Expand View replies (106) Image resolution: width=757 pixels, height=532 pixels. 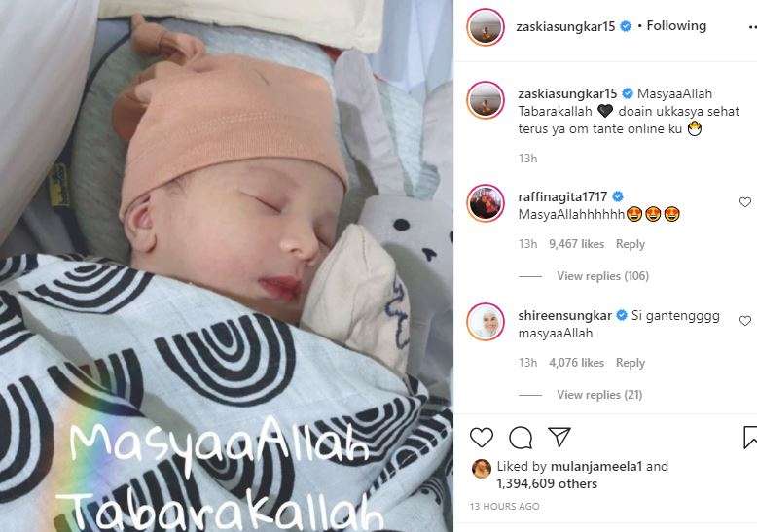tap(602, 276)
